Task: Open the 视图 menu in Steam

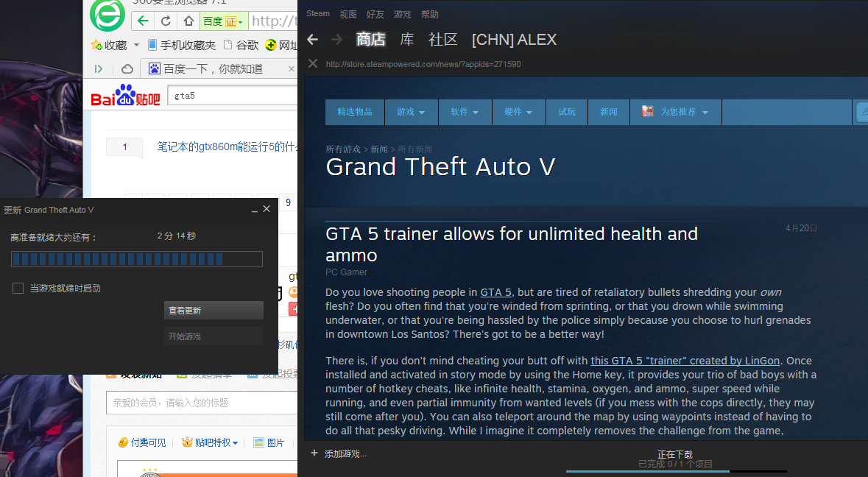Action: click(x=348, y=15)
